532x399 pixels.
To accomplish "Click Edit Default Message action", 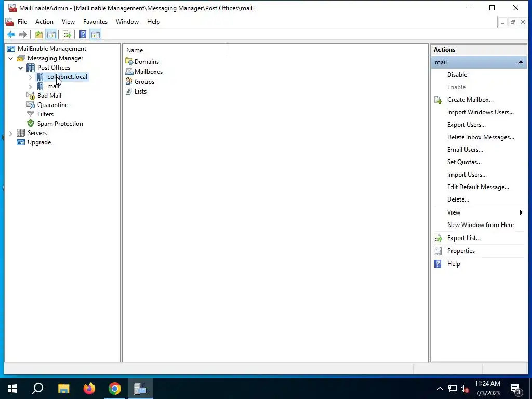I will click(478, 187).
